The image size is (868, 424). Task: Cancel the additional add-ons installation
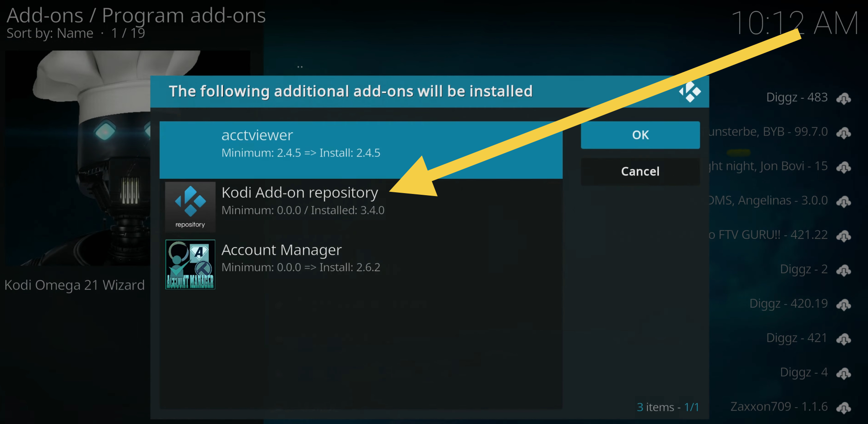(x=640, y=171)
